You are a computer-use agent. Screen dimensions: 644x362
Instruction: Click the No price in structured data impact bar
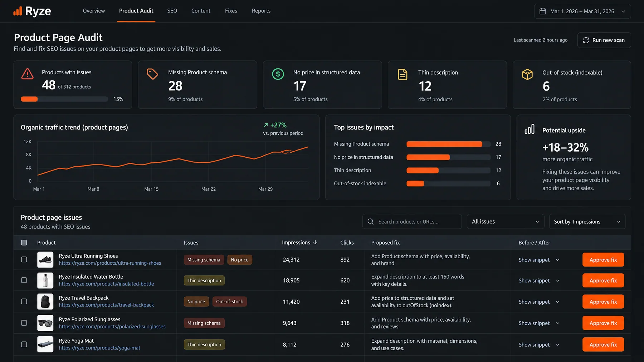pos(448,157)
